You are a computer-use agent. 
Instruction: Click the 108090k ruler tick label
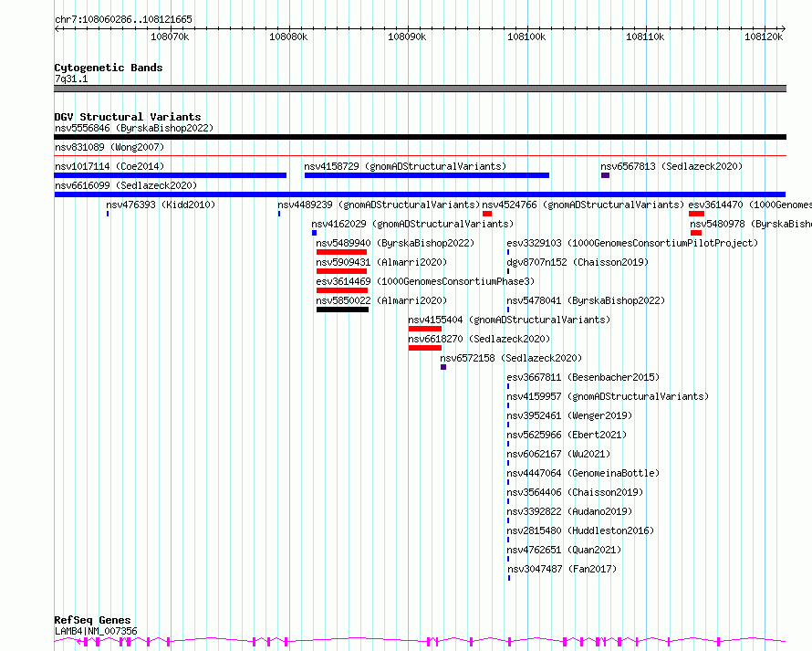[x=407, y=37]
